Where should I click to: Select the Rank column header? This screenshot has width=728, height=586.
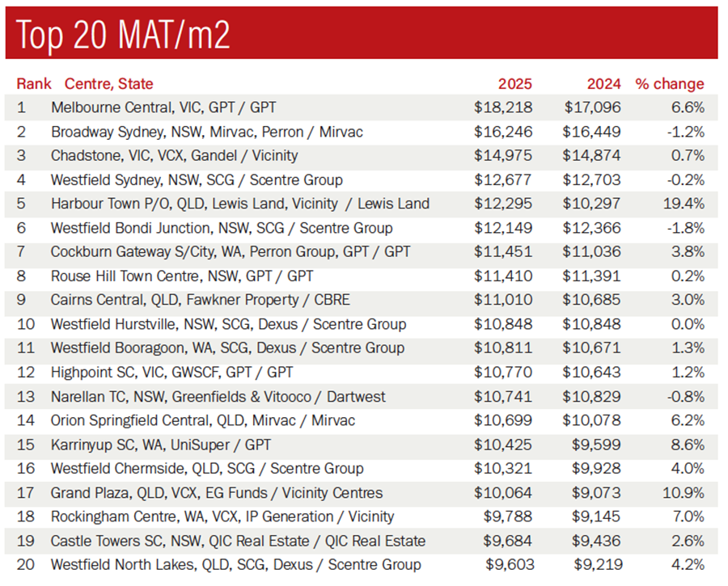pos(34,84)
